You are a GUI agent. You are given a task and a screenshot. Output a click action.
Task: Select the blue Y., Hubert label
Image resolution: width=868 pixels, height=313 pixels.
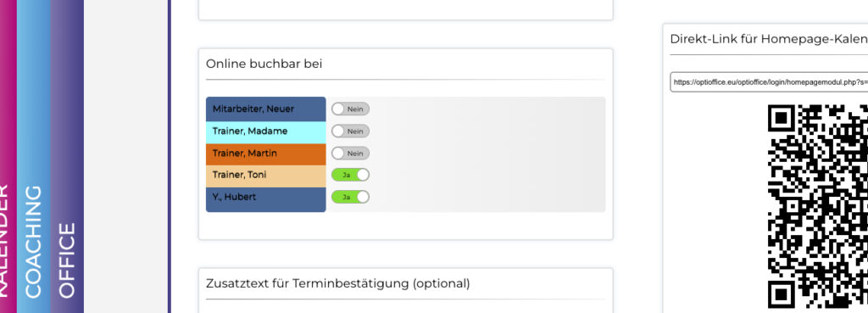(x=265, y=198)
